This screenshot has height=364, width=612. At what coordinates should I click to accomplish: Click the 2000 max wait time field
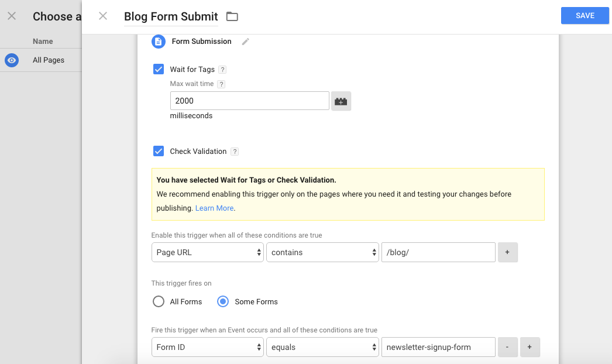[249, 101]
